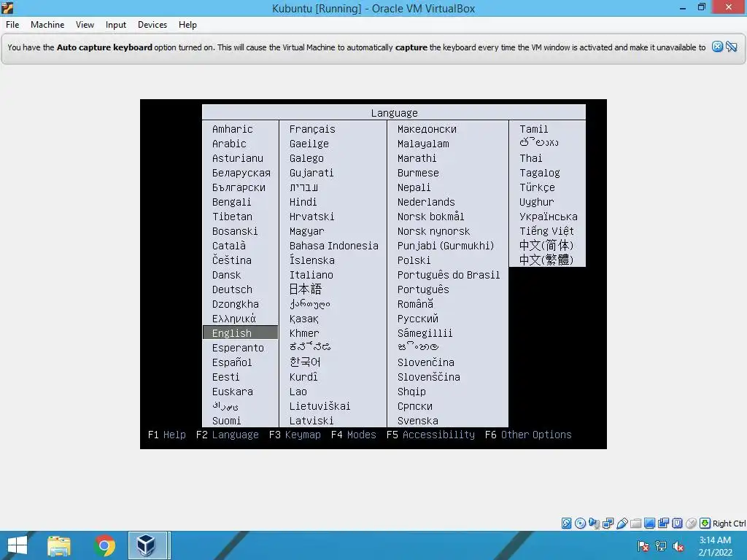The height and width of the screenshot is (560, 747).
Task: Open File Explorer from the taskbar
Action: pos(58,545)
